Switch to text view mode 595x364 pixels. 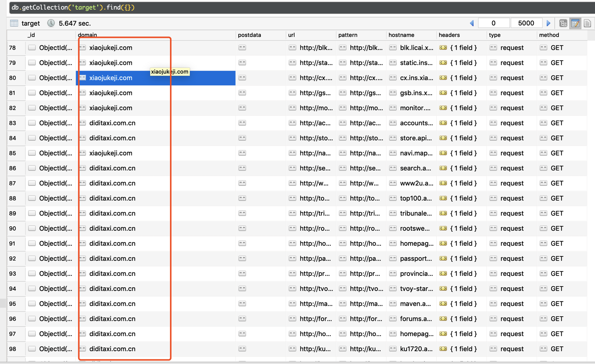pos(587,23)
